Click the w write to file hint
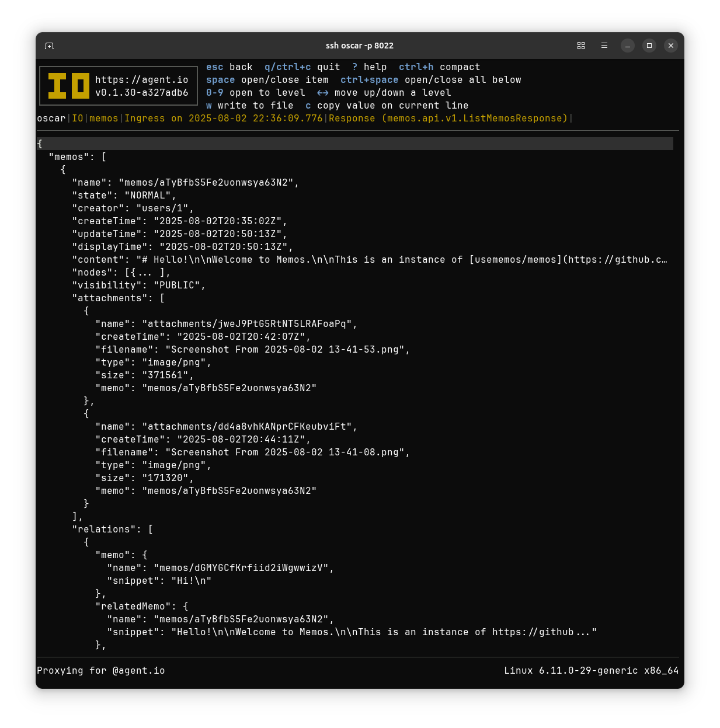 250,106
